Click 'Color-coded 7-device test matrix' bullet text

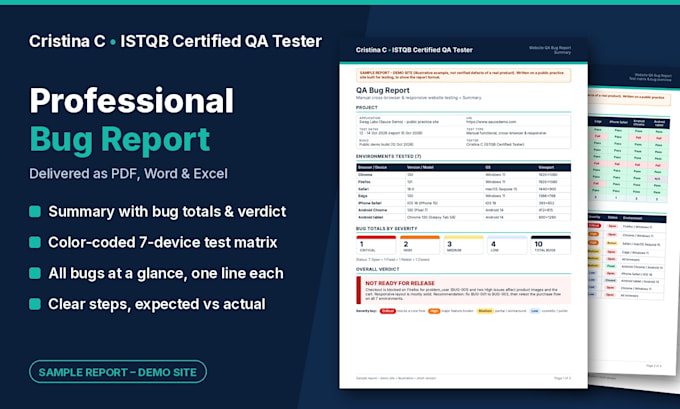[x=163, y=242]
